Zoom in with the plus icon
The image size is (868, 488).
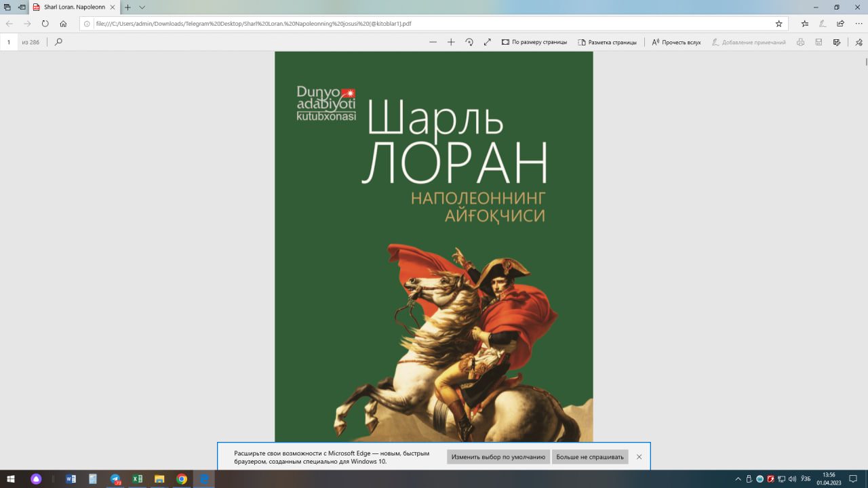(451, 41)
